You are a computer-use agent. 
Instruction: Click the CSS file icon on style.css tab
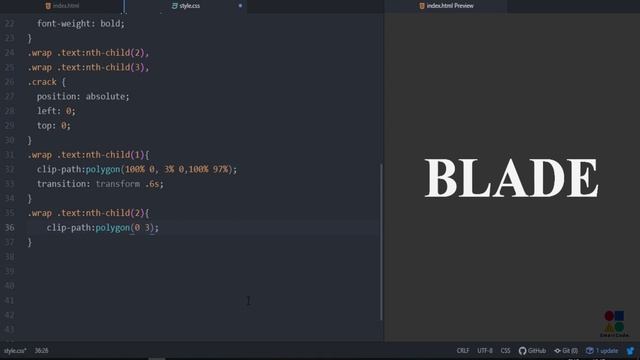coord(174,6)
